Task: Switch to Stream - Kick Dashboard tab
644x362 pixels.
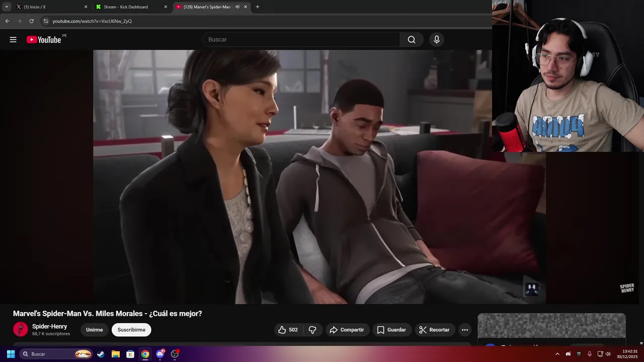Action: 132,7
